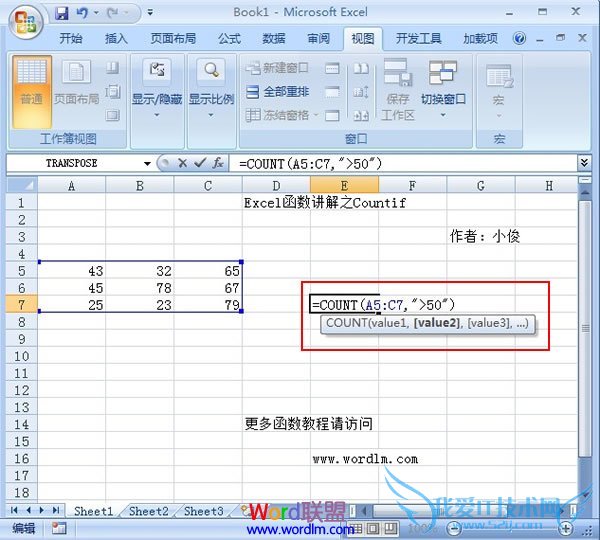
Task: Open the 加载项 tab
Action: click(x=480, y=38)
